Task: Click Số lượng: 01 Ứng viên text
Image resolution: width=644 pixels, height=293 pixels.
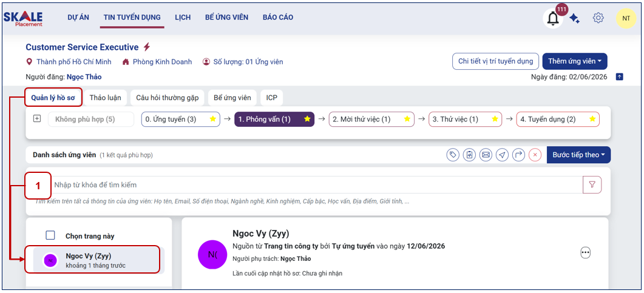Action: (x=248, y=62)
